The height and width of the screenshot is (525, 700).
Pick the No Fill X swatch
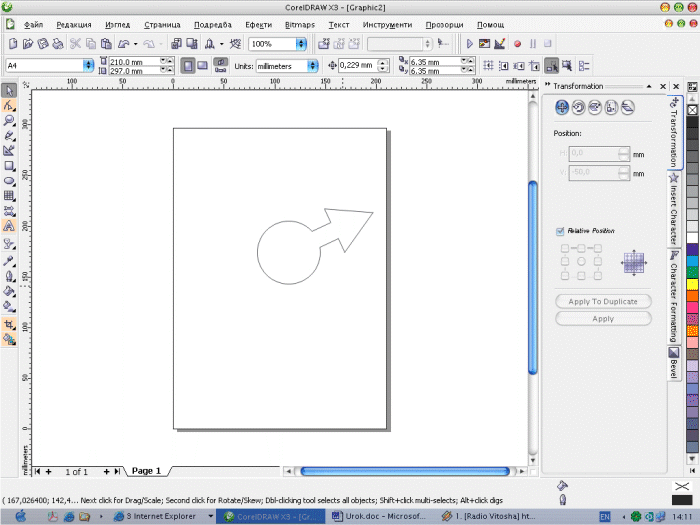click(x=692, y=110)
